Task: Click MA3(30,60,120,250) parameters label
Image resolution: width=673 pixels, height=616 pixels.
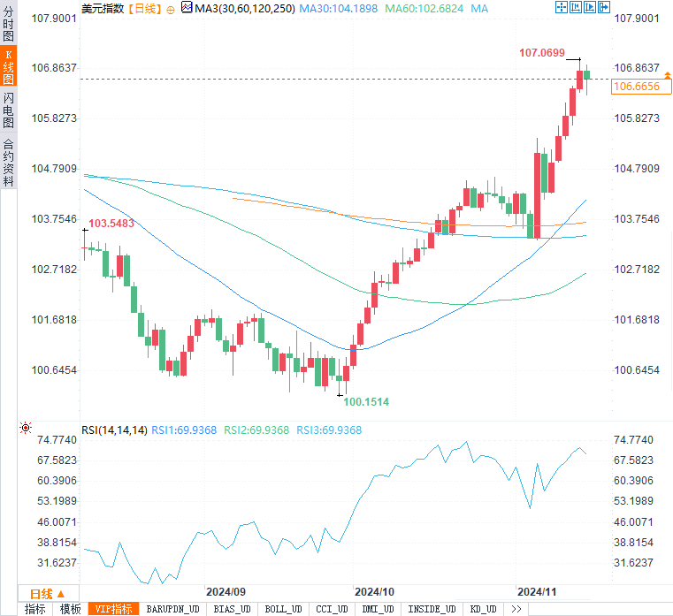Action: click(x=245, y=9)
